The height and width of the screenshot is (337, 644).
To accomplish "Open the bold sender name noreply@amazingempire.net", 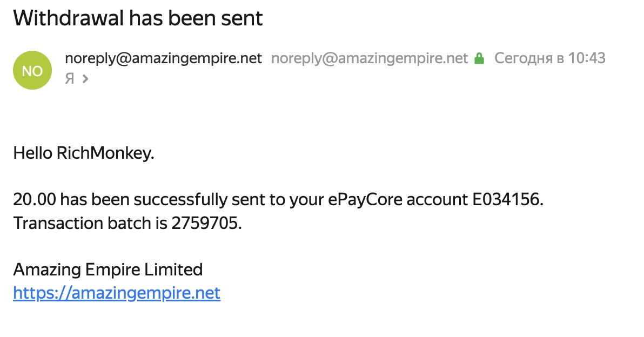I will point(163,58).
